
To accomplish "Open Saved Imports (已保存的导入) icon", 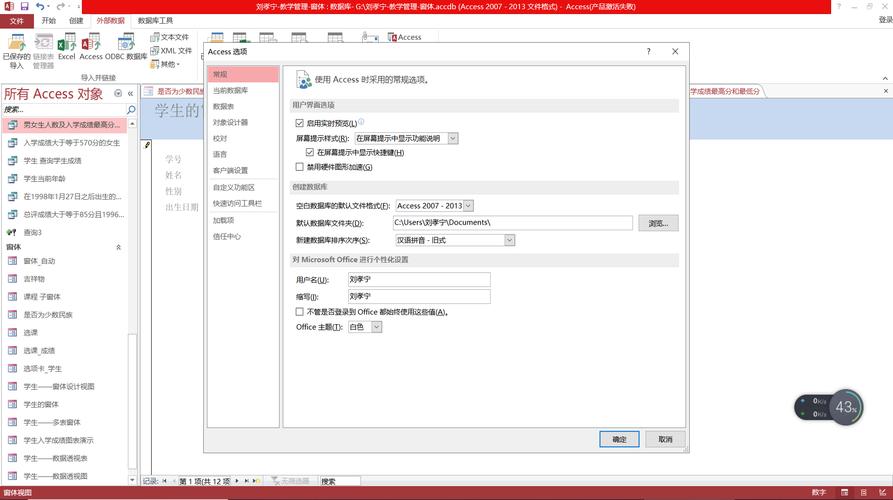I will pyautogui.click(x=17, y=51).
